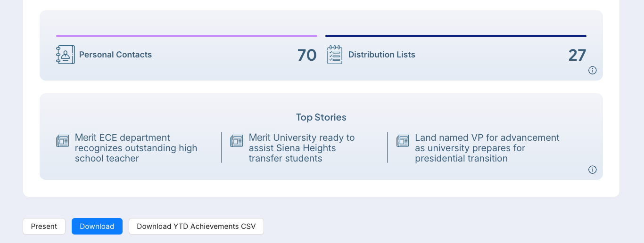The height and width of the screenshot is (243, 644).
Task: Click the blue Download button
Action: click(97, 226)
